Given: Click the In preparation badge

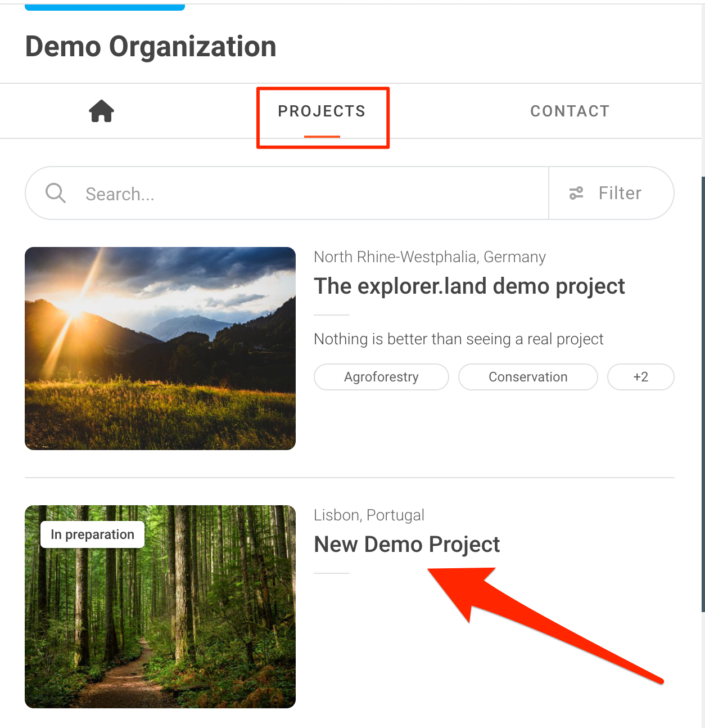Looking at the screenshot, I should pos(93,534).
